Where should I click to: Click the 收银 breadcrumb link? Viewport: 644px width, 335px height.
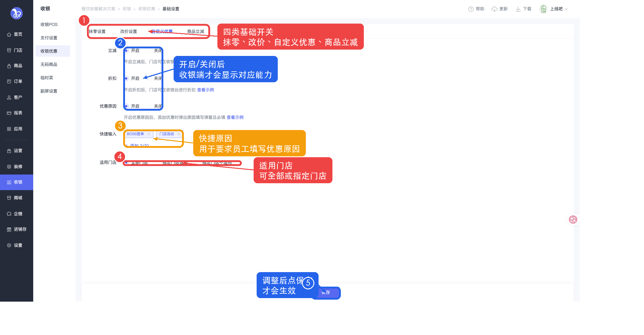click(x=127, y=9)
